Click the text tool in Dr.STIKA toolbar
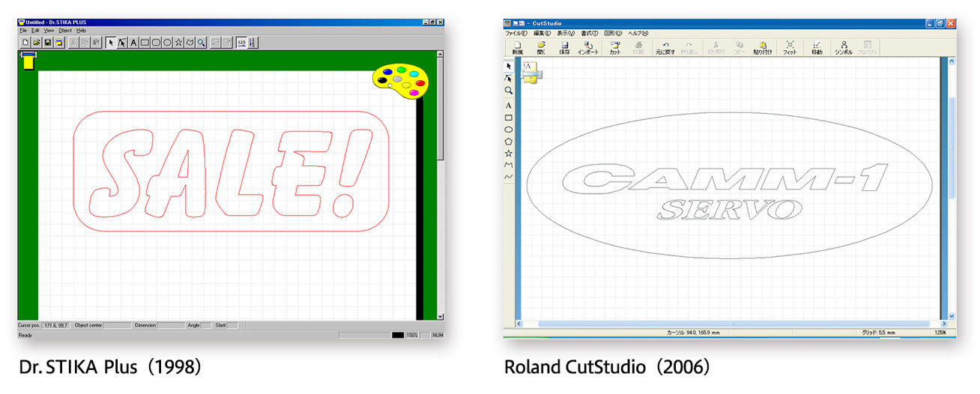Screen dimensions: 980x394 [133, 43]
